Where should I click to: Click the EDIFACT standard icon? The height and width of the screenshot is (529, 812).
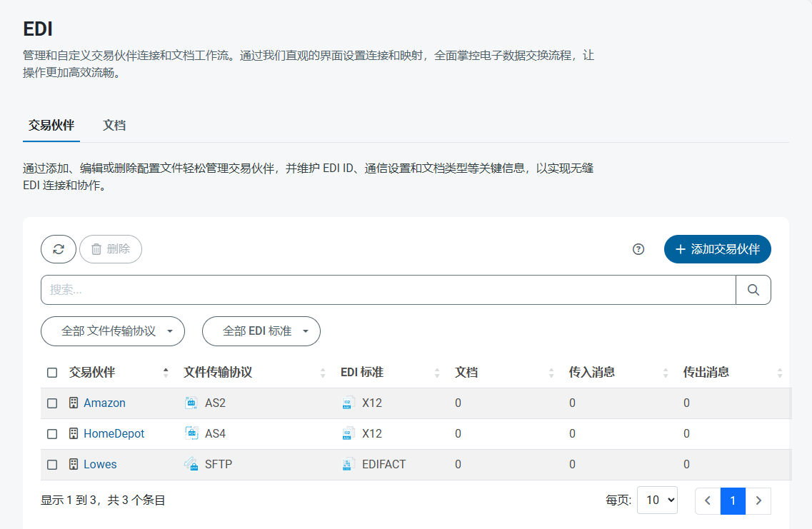(x=348, y=464)
